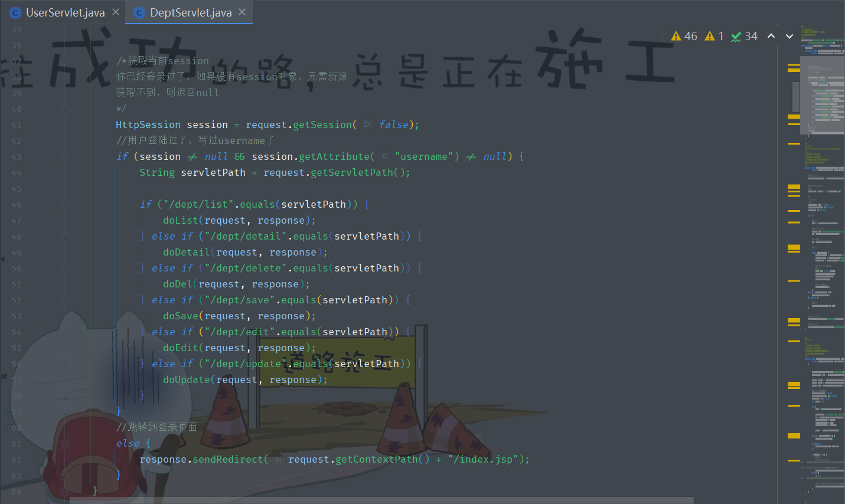Close the UserServlet.java tab

point(116,12)
